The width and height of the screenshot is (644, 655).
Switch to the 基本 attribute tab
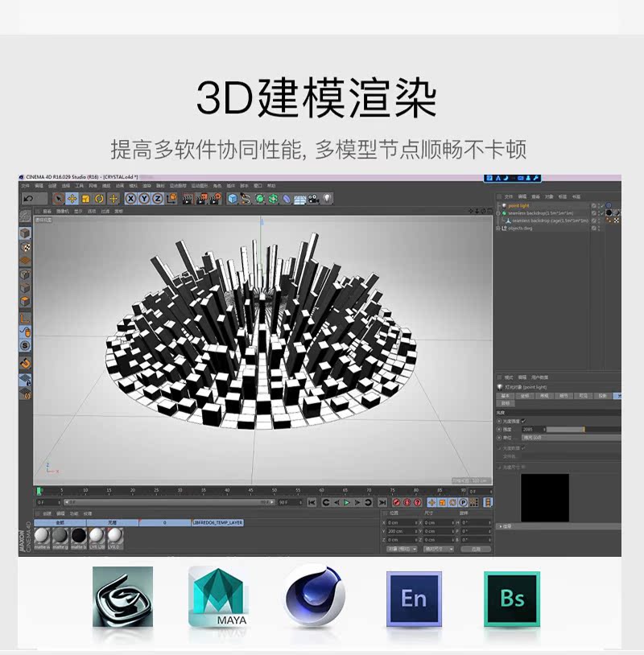[506, 396]
